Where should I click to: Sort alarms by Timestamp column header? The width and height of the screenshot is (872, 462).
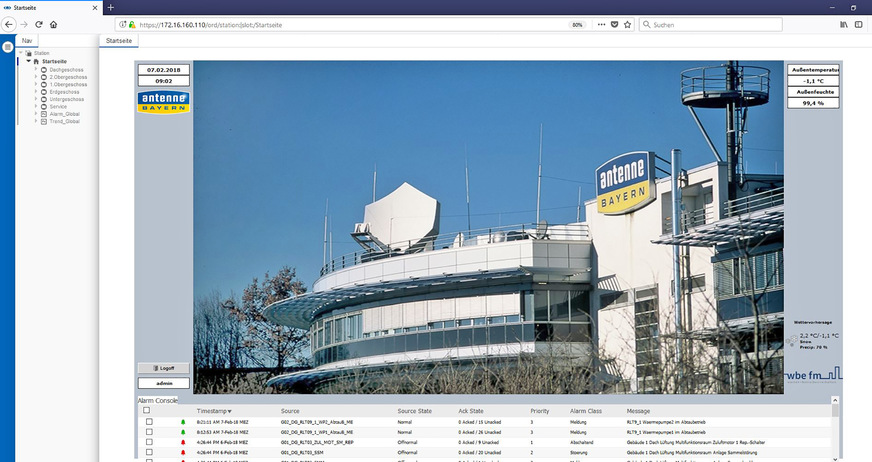point(214,411)
